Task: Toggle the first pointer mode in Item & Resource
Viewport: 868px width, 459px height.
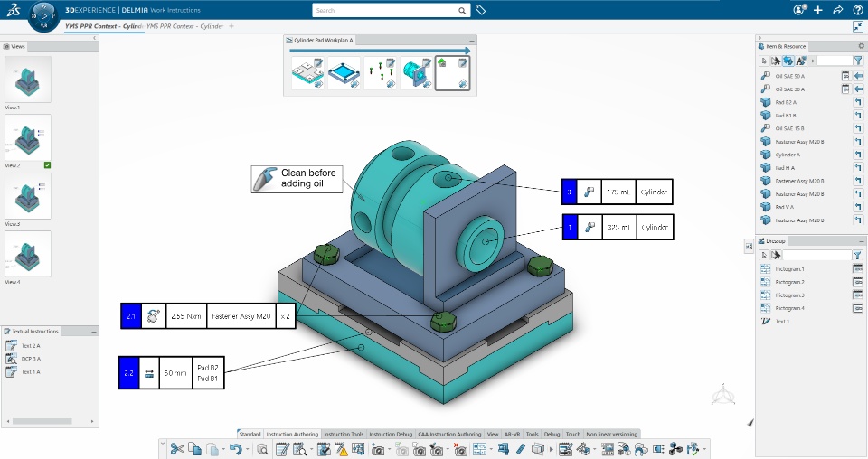Action: tap(765, 61)
